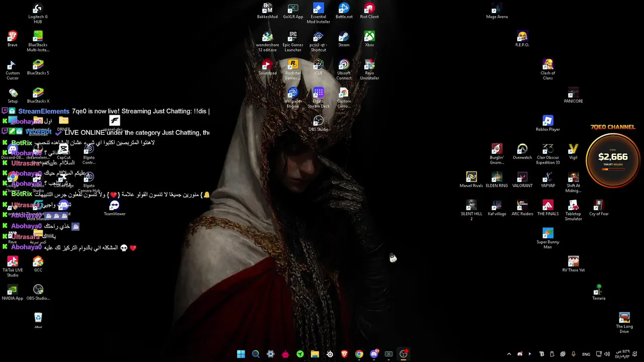Open the Burglin' Gnomes game icon
The width and height of the screenshot is (644, 362).
[x=497, y=154]
